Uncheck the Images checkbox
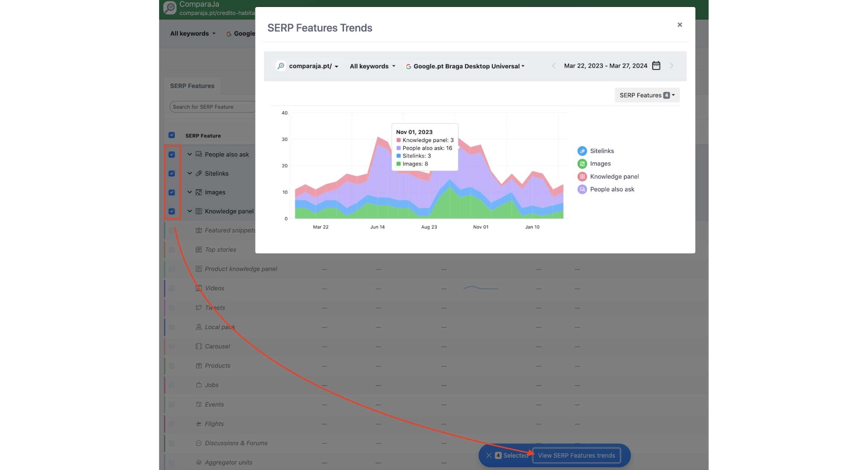Screen dimensions: 868x470 click(x=171, y=192)
